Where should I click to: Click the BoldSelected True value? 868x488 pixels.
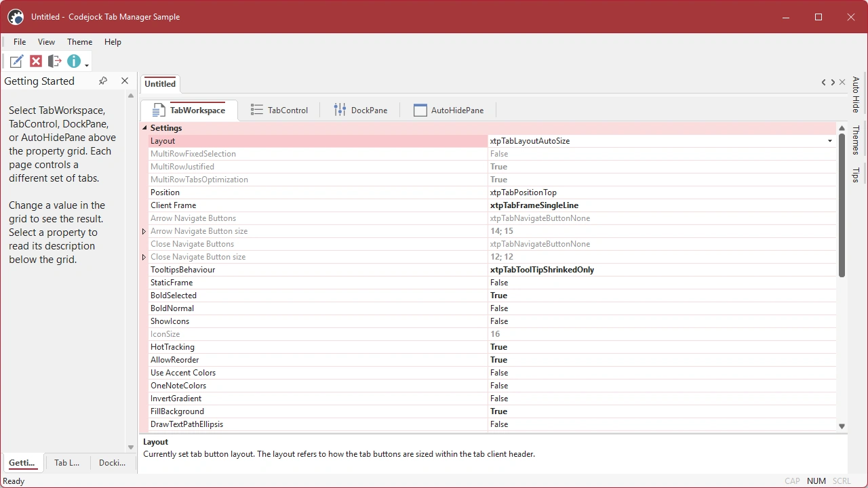tap(498, 296)
